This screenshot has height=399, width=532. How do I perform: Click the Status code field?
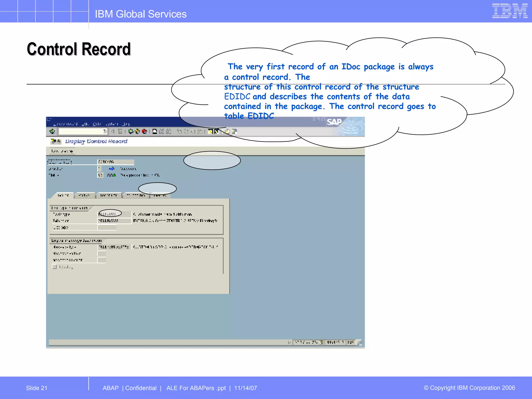(x=100, y=175)
